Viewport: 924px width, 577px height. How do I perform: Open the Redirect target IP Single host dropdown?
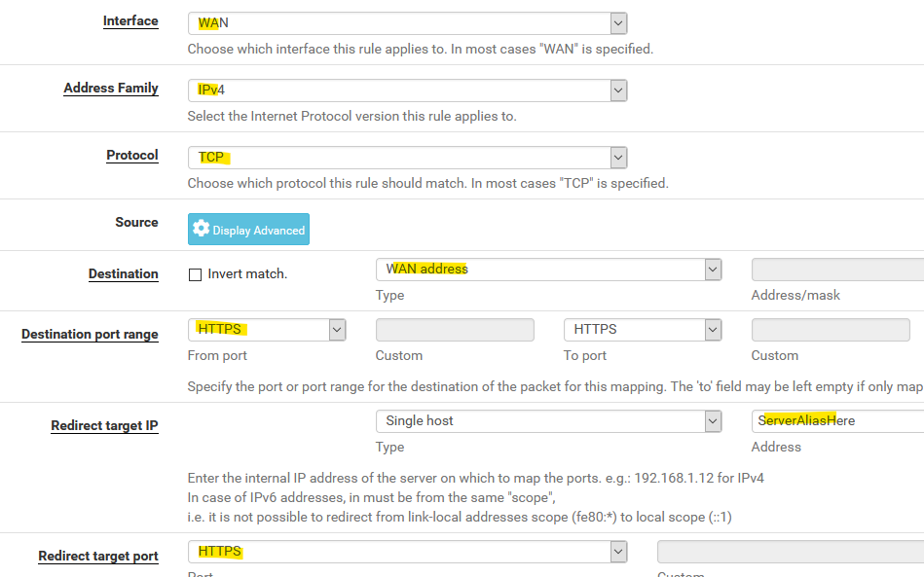(548, 421)
